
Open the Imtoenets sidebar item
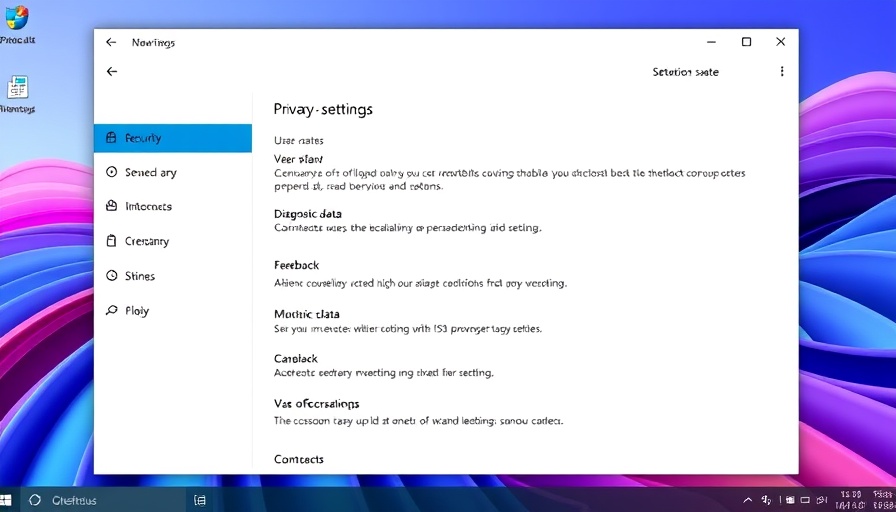(x=173, y=206)
